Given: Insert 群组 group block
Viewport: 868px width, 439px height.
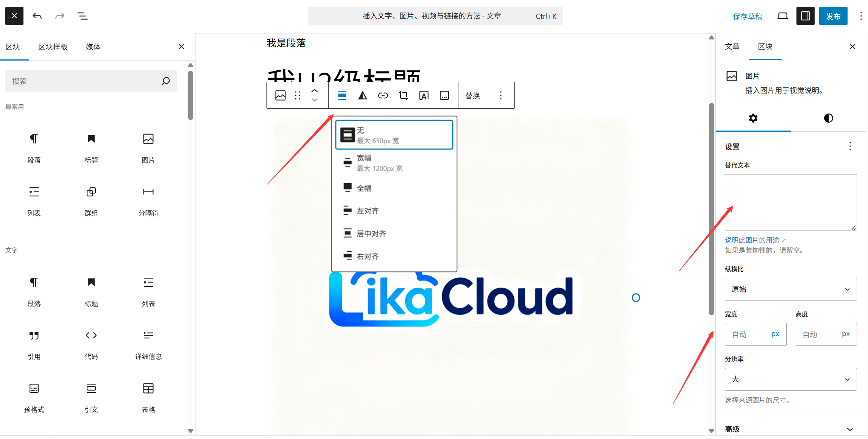Looking at the screenshot, I should pyautogui.click(x=91, y=201).
